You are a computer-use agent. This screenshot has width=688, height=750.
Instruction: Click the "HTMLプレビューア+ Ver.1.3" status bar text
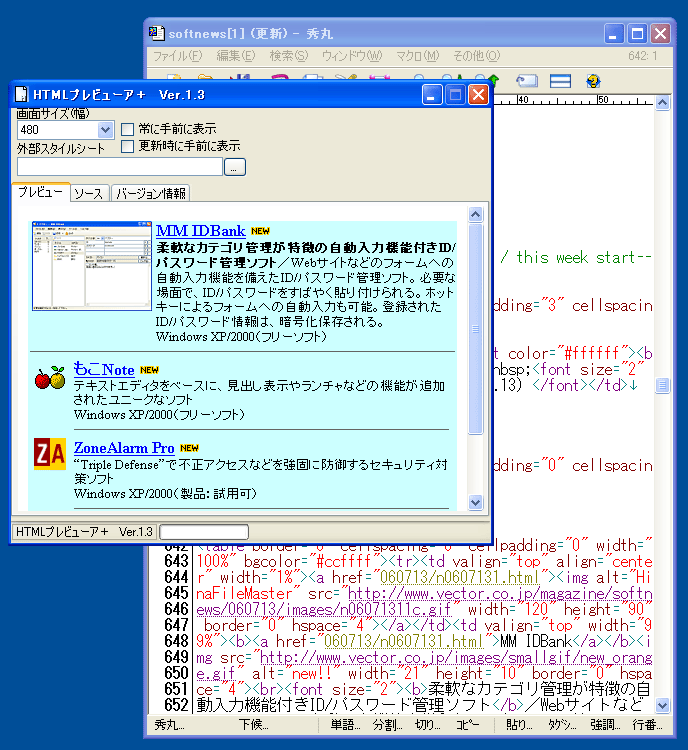pos(84,531)
